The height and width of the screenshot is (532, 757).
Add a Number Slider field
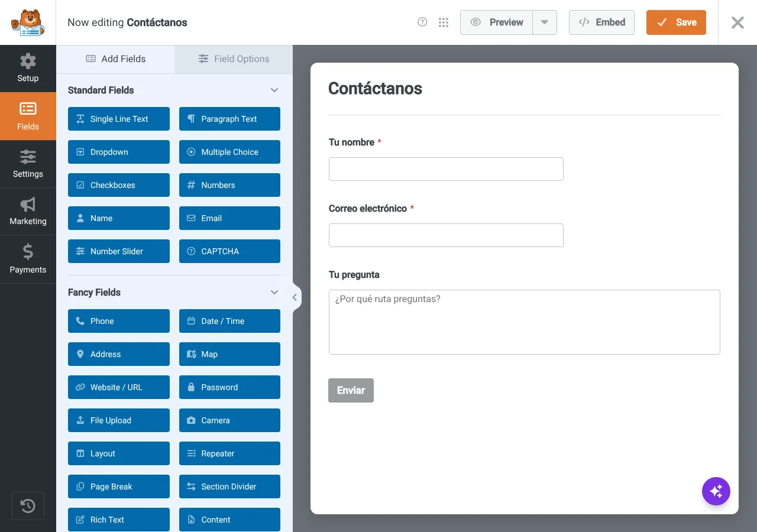pos(119,251)
